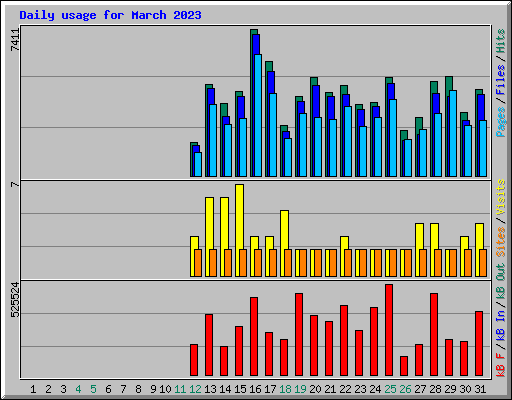This screenshot has height=400, width=512.
Task: Click the 'kB F' legend label
Action: (500, 364)
